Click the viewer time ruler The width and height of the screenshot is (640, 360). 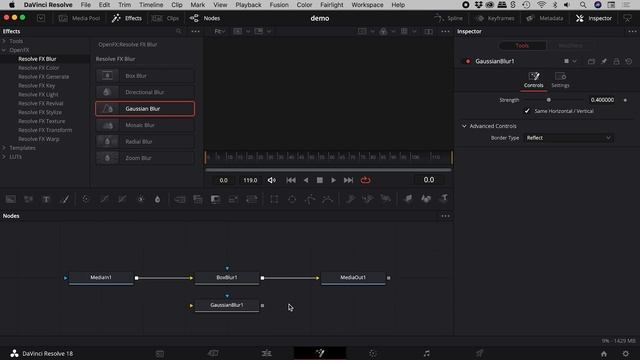[329, 157]
